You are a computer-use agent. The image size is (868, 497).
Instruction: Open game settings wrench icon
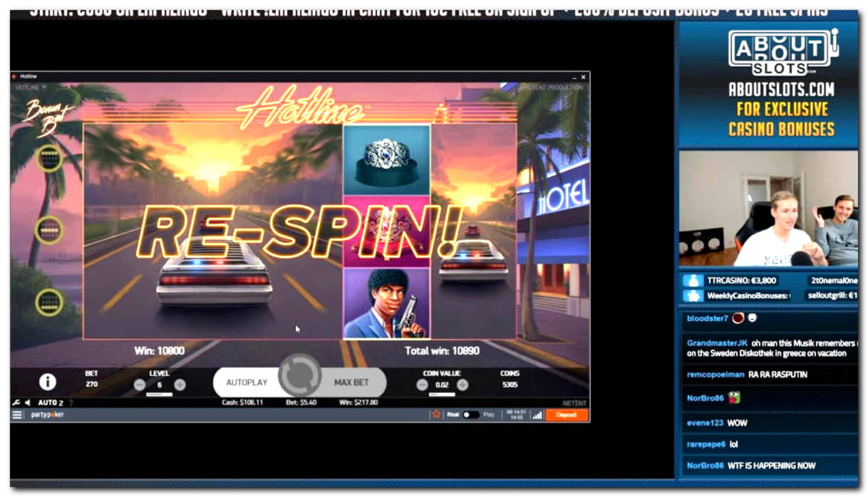click(x=16, y=403)
